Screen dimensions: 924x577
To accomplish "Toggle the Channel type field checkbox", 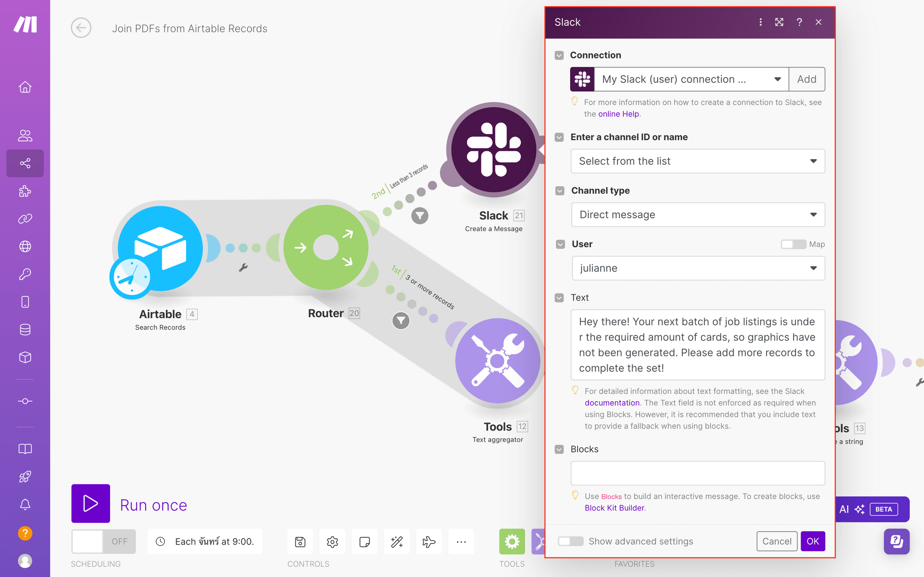I will coord(560,191).
